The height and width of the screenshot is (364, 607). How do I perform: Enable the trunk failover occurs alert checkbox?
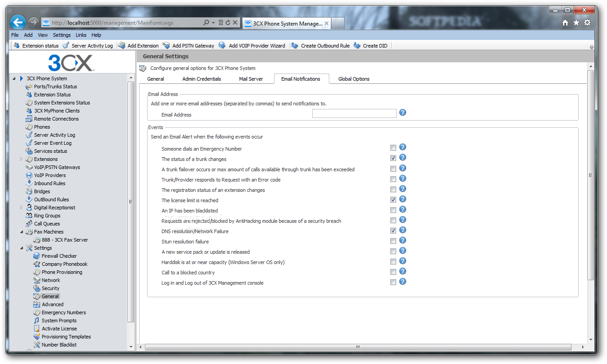[393, 169]
